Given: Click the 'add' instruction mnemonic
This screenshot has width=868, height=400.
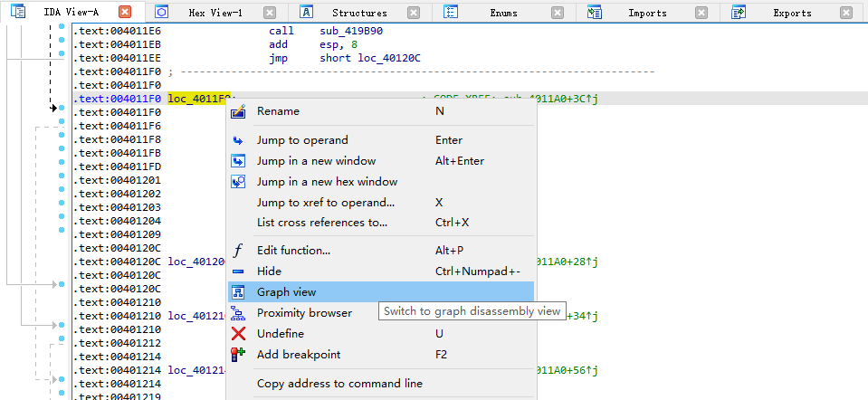Looking at the screenshot, I should [x=279, y=45].
